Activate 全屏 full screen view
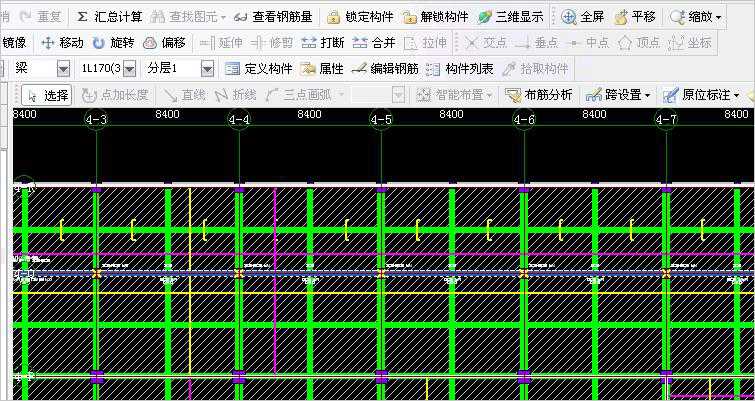The height and width of the screenshot is (401, 755). 583,17
